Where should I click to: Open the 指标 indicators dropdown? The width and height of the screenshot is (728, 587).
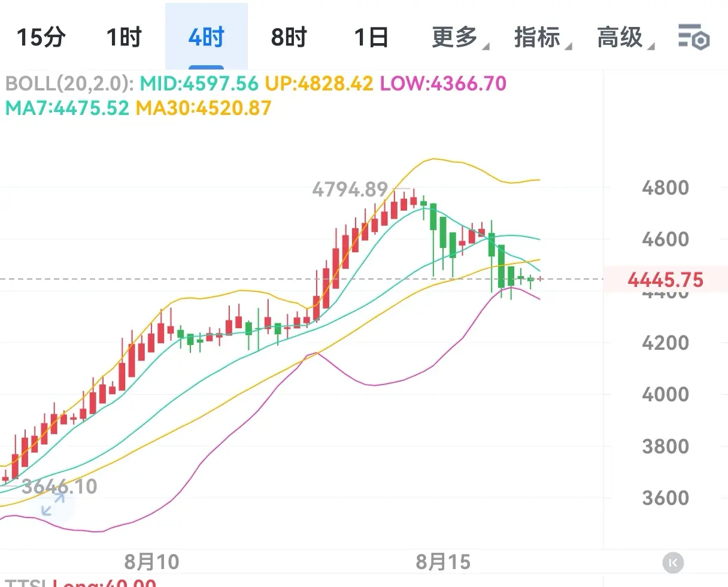[x=542, y=37]
